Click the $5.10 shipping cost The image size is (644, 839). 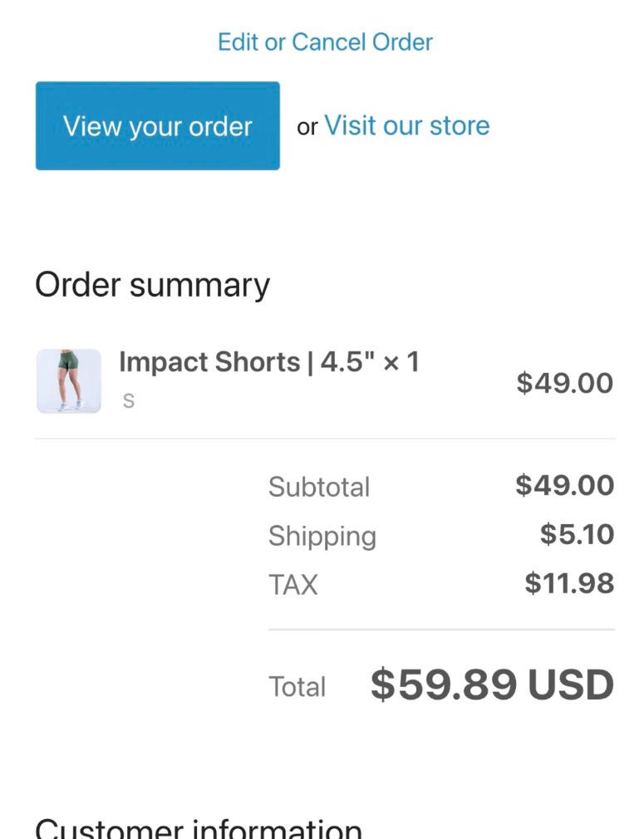pos(577,534)
